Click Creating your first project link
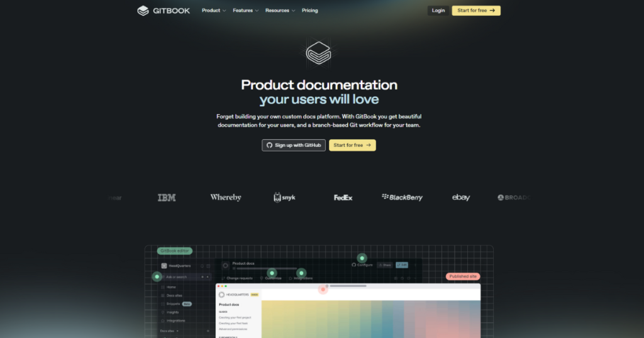This screenshot has height=338, width=644. (235, 317)
